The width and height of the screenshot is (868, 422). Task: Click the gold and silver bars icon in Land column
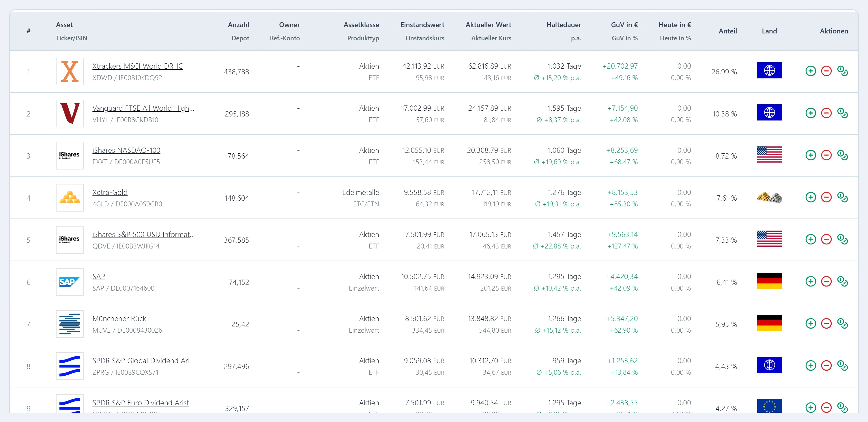coord(769,197)
